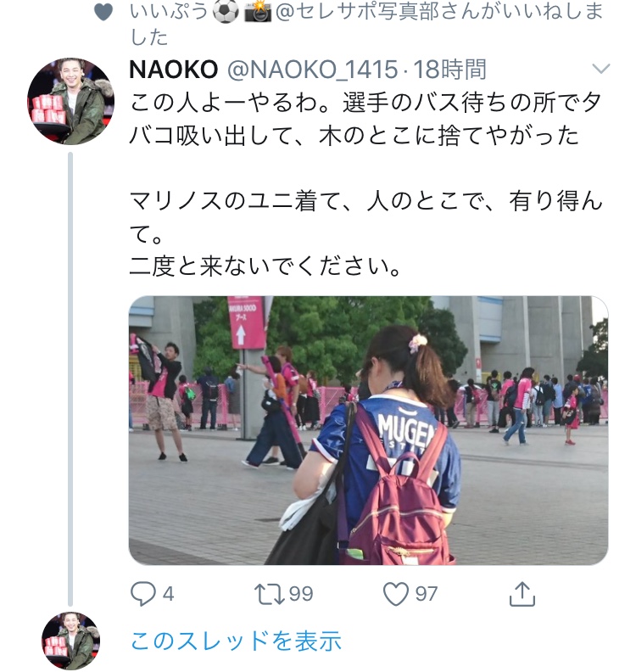Screen dimensions: 636x672
Task: Open the tweet options chevron
Action: (600, 69)
